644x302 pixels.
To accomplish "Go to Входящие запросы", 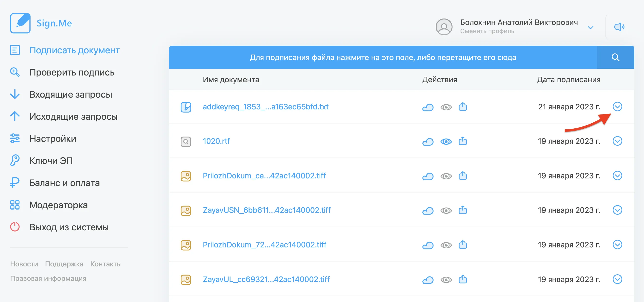I will click(61, 94).
